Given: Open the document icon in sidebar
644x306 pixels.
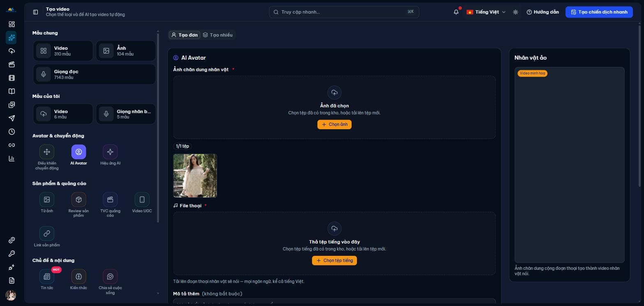Looking at the screenshot, I should (x=11, y=280).
